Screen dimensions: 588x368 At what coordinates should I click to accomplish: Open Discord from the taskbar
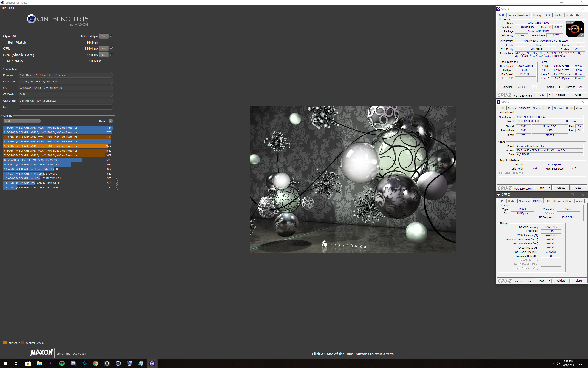coord(73,363)
